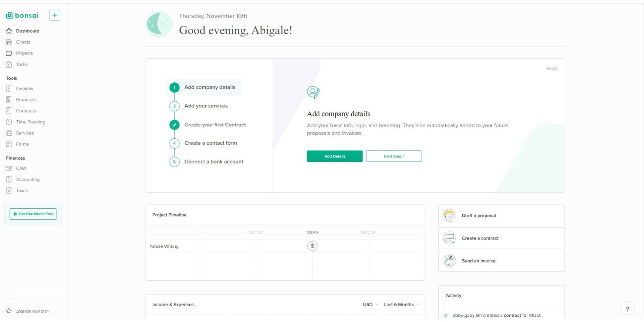644x322 pixels.
Task: Hide the onboarding setup panel
Action: [x=552, y=69]
